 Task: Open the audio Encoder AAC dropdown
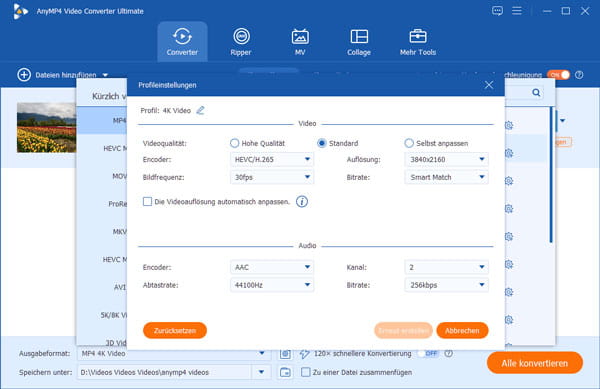pos(272,267)
